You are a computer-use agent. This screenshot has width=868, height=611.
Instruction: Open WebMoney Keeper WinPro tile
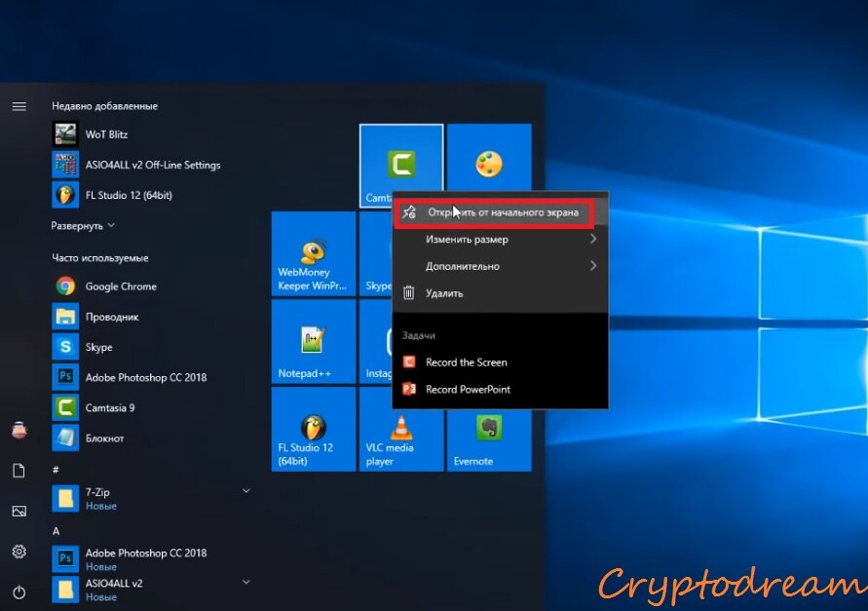click(x=314, y=253)
